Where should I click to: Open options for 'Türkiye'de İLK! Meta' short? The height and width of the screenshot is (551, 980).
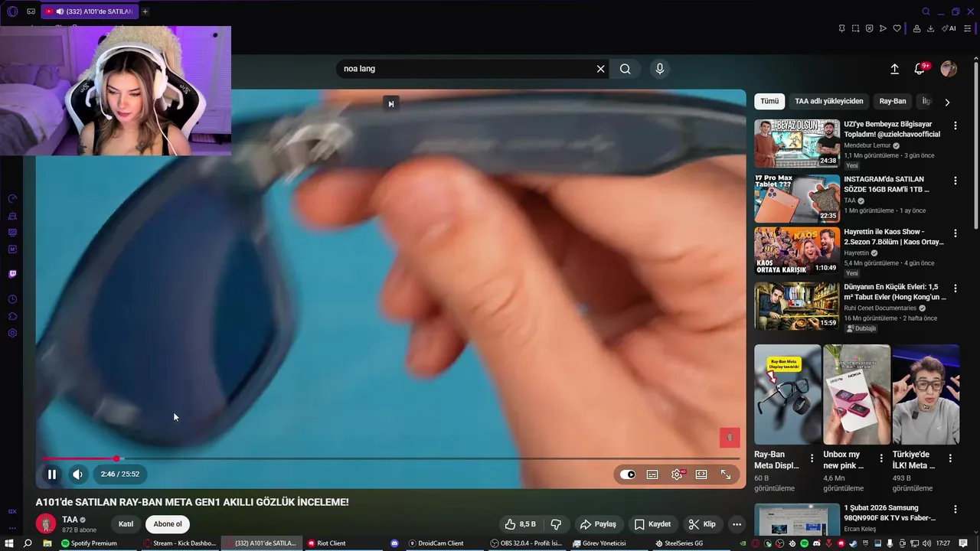950,458
